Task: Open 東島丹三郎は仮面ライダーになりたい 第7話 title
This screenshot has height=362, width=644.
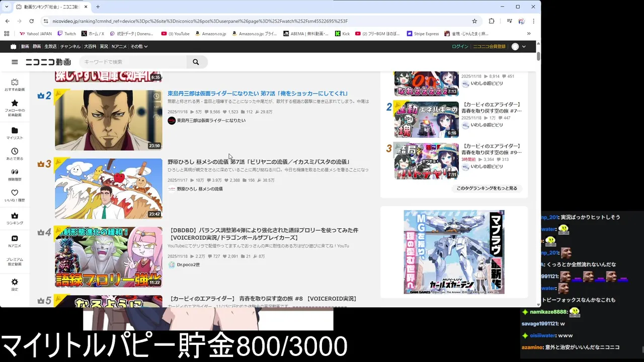Action: [x=258, y=94]
